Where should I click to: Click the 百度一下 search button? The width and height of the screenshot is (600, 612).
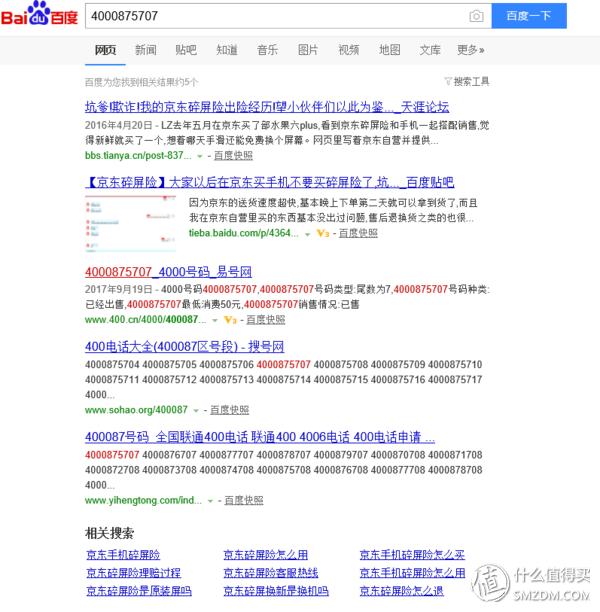pyautogui.click(x=529, y=16)
